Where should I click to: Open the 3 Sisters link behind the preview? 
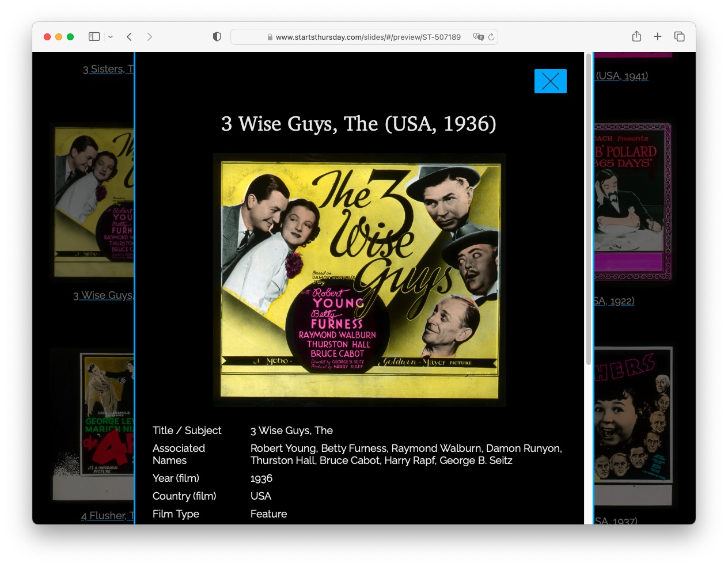click(x=108, y=69)
